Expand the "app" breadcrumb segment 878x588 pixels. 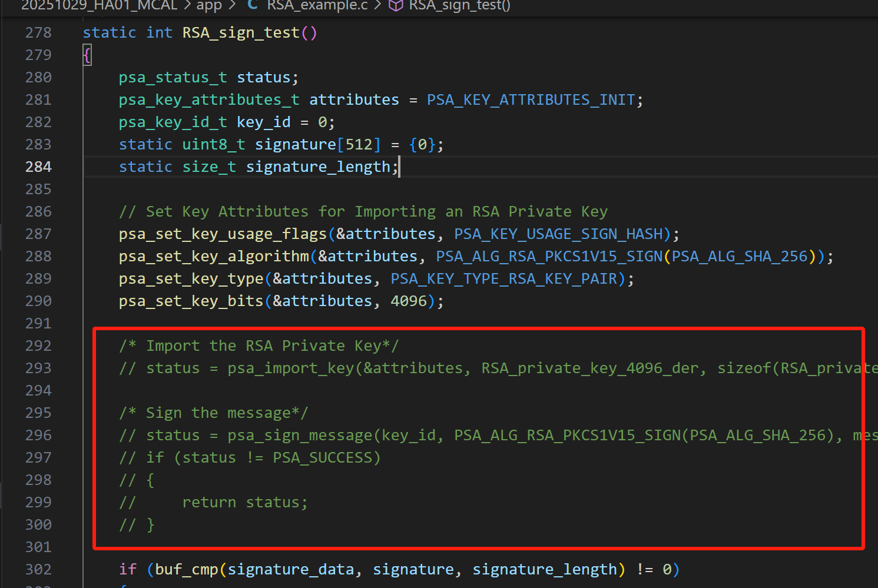[208, 5]
